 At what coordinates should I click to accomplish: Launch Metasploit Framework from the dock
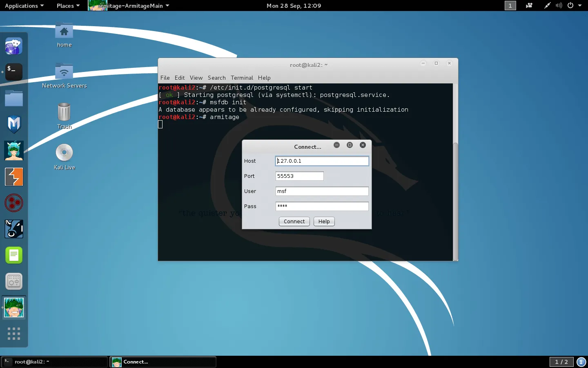(x=13, y=124)
